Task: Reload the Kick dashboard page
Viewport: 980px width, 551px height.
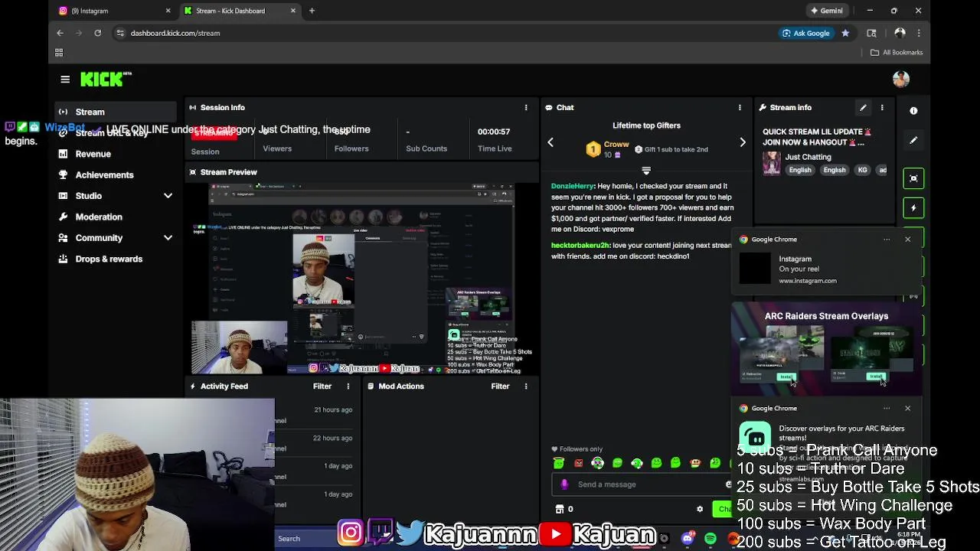Action: 97,33
